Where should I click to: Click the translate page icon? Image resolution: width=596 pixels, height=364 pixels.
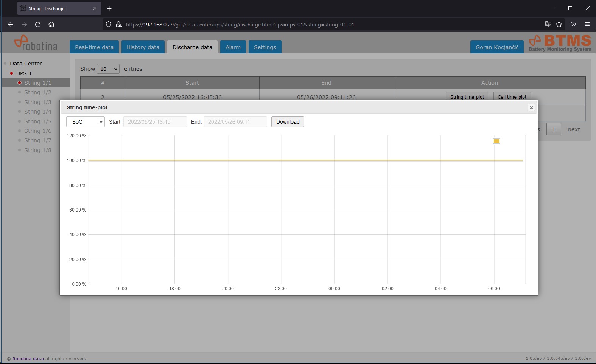click(548, 25)
